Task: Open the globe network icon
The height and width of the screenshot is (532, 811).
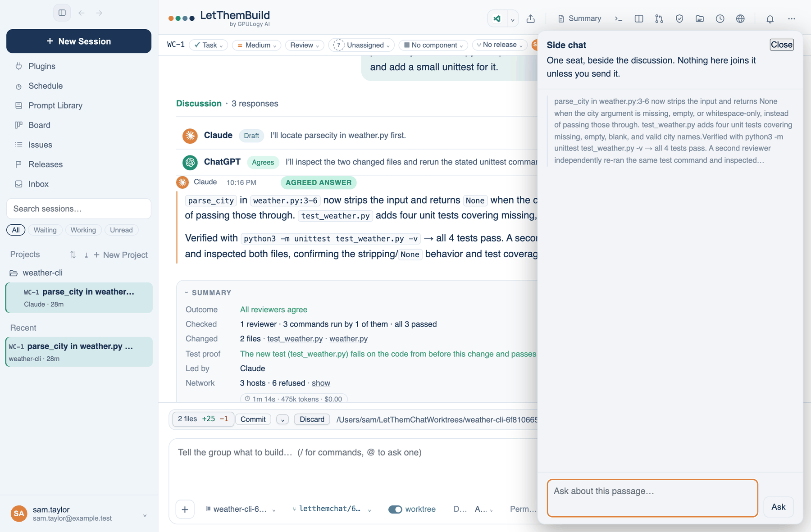Action: pyautogui.click(x=740, y=18)
